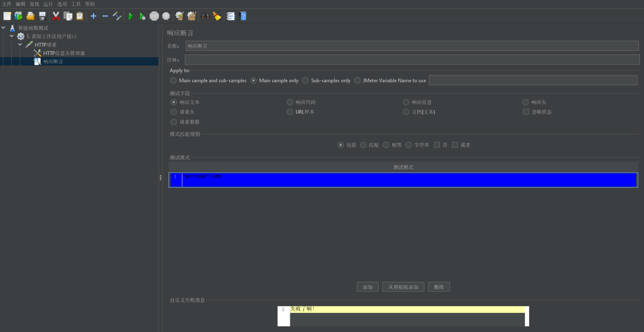Select JMeter Variable Name to use radio
The height and width of the screenshot is (332, 644).
[358, 80]
